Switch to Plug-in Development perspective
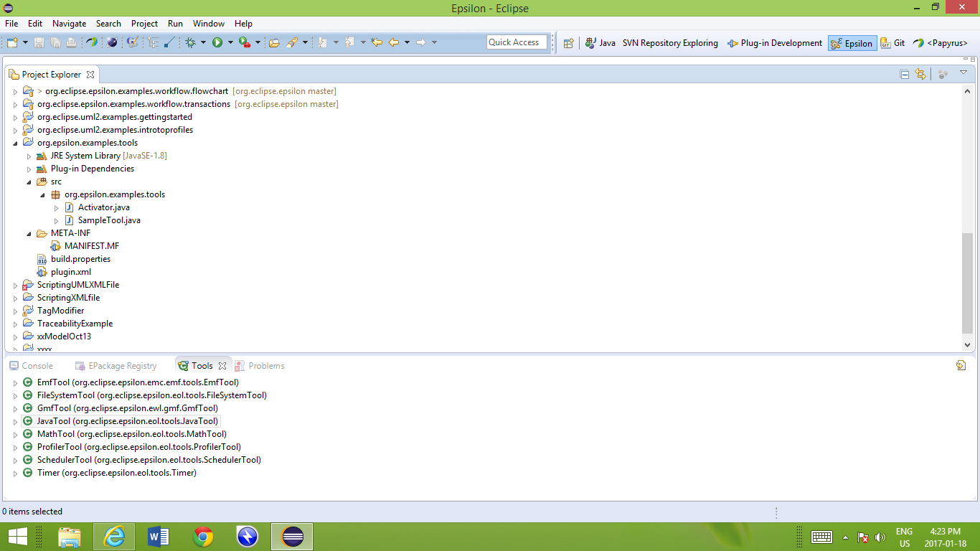980x551 pixels. click(x=775, y=43)
